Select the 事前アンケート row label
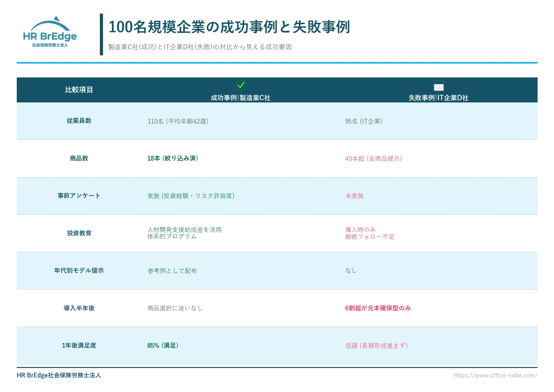This screenshot has height=392, width=554. tap(79, 196)
